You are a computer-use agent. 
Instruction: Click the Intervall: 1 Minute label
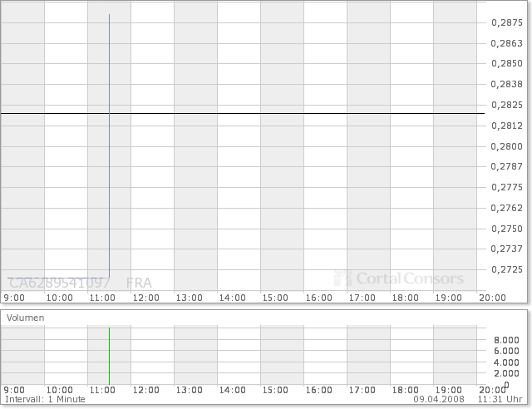tap(45, 399)
